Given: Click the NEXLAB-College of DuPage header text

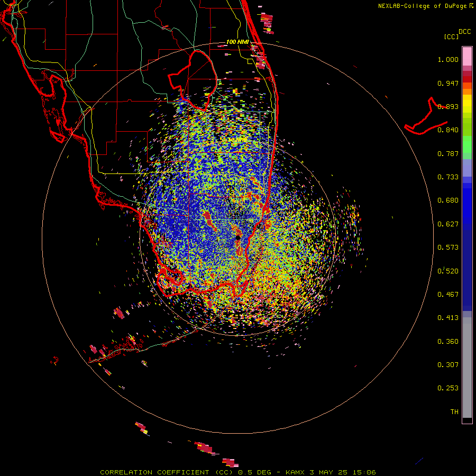Looking at the screenshot, I should point(422,6).
